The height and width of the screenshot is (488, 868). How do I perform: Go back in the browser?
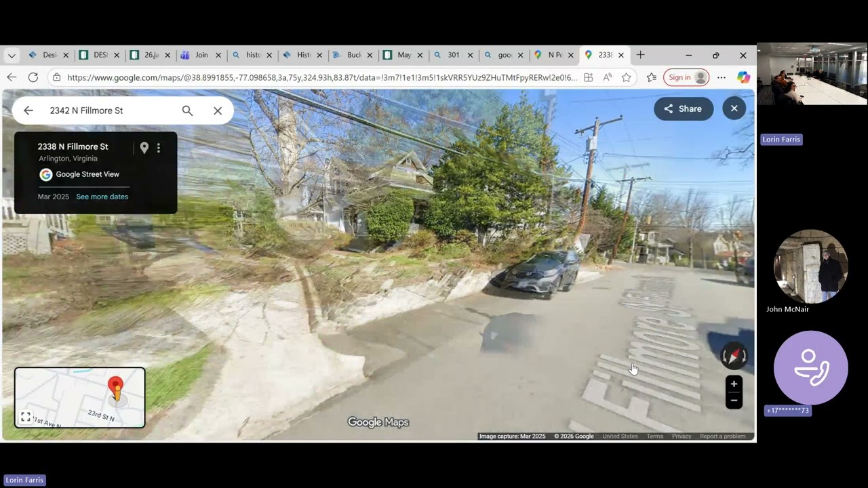point(12,77)
